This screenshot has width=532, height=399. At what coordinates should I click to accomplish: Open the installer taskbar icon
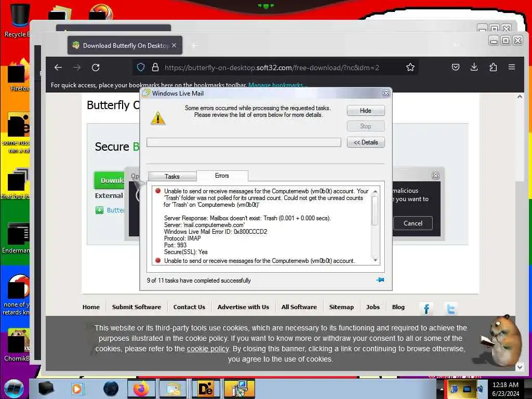pos(240,389)
